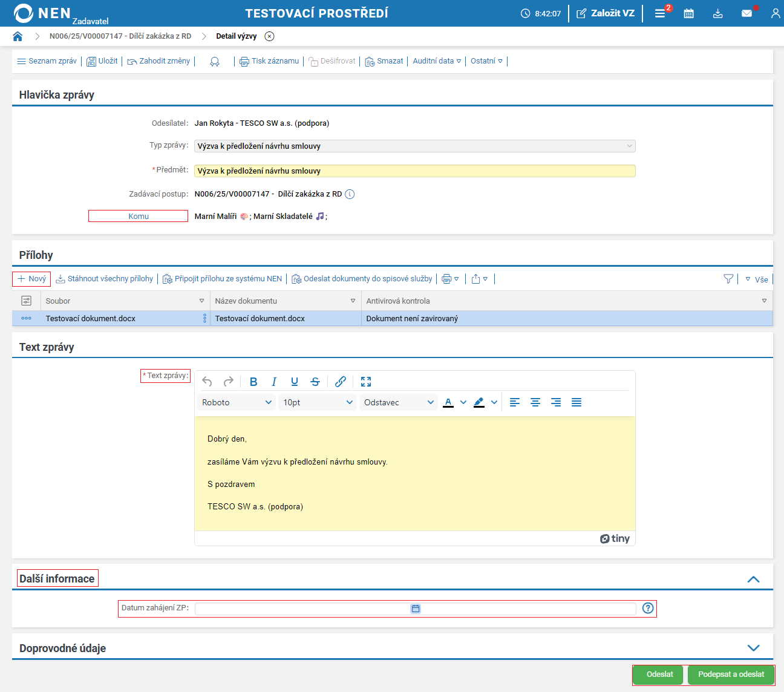
Task: Enter fullscreen mode in text editor
Action: point(366,382)
